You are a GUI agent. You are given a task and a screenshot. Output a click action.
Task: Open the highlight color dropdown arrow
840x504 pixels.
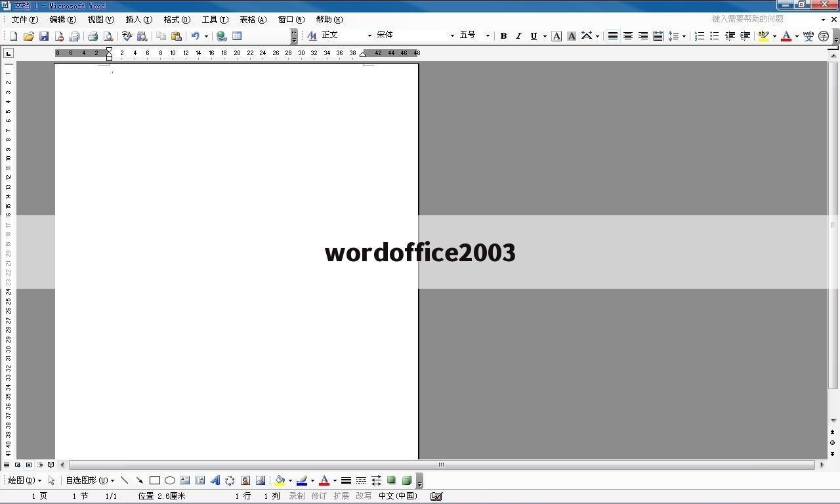(774, 36)
